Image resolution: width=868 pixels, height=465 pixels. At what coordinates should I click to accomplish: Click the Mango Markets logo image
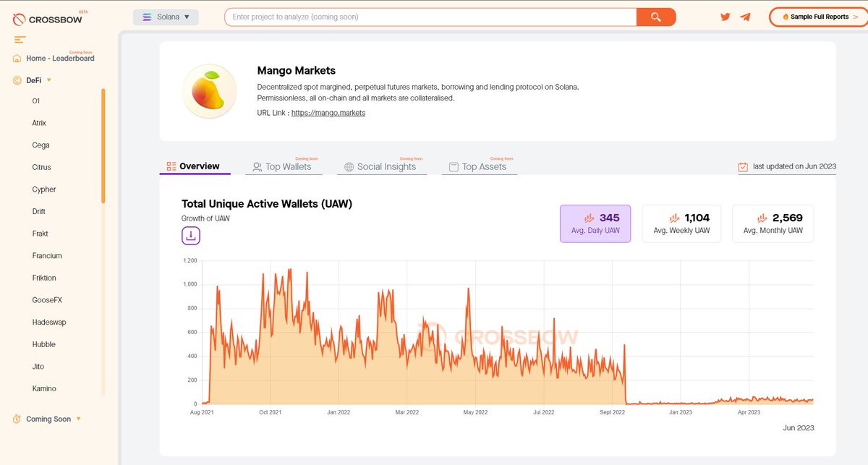(x=209, y=91)
